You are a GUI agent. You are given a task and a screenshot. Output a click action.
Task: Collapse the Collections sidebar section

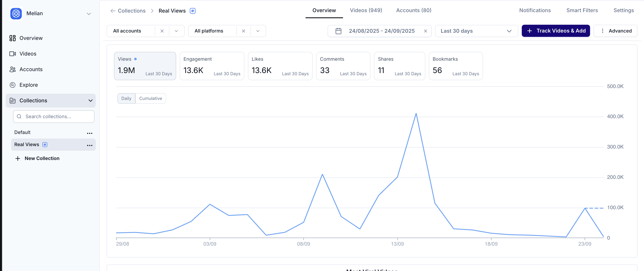[90, 101]
